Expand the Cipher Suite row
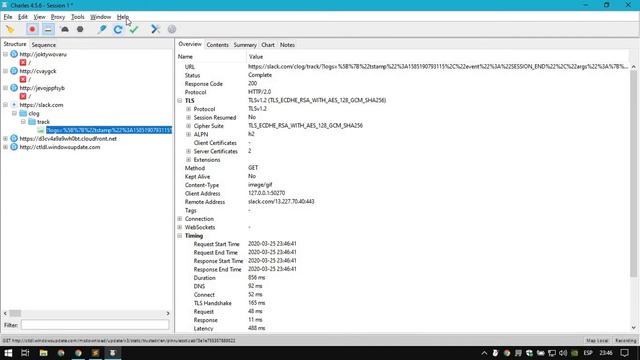The height and width of the screenshot is (360, 640). click(189, 126)
